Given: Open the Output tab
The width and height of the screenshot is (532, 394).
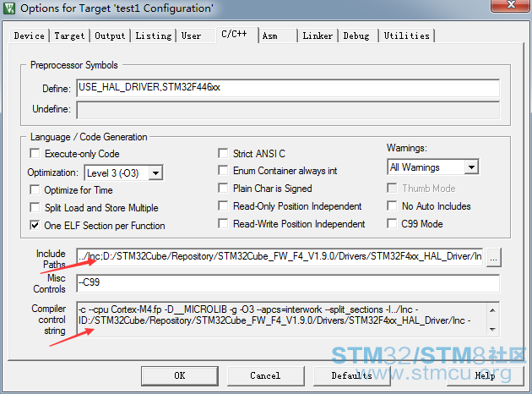Looking at the screenshot, I should tap(110, 36).
